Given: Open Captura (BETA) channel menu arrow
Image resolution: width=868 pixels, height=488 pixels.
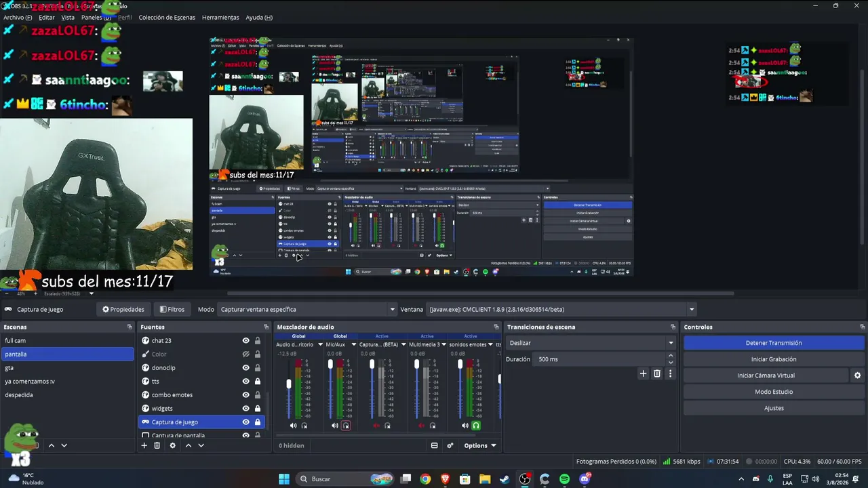Looking at the screenshot, I should 403,344.
